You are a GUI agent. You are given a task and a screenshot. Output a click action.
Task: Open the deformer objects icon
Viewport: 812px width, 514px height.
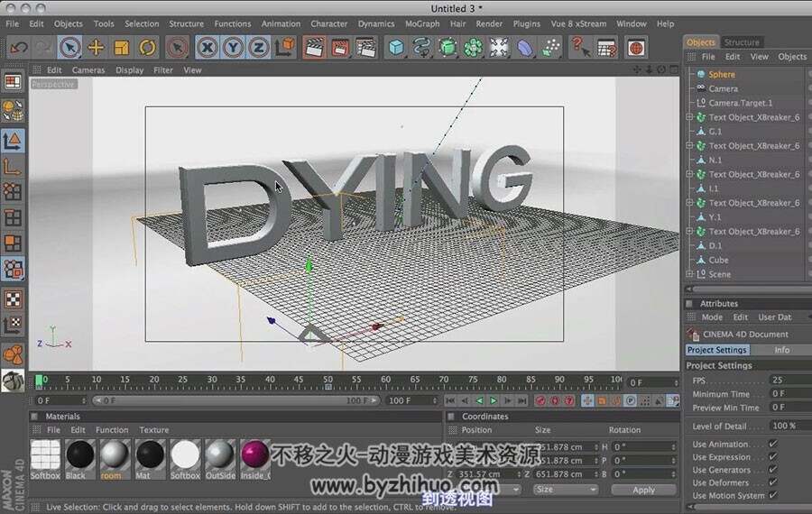525,48
